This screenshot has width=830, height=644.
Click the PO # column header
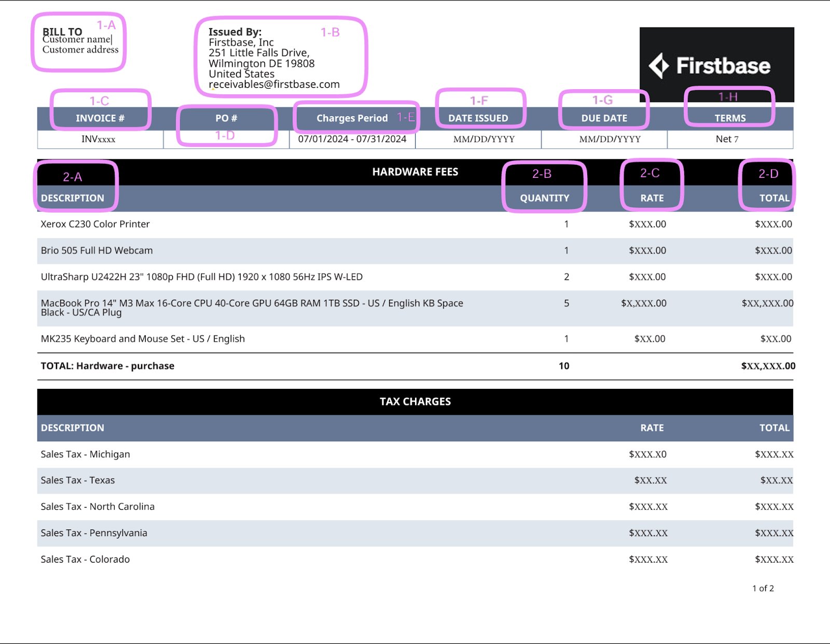click(x=226, y=118)
